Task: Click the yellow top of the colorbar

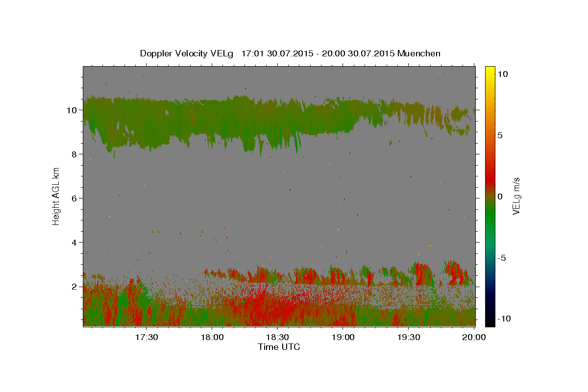Action: click(x=490, y=71)
